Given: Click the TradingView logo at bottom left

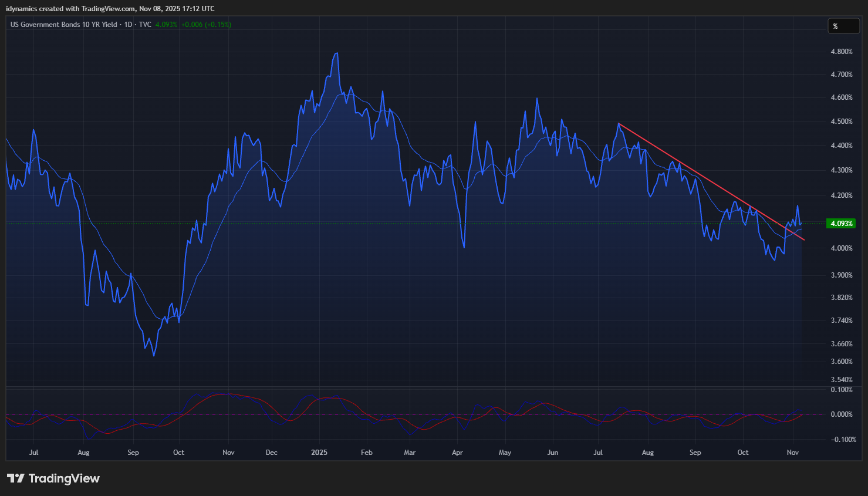Looking at the screenshot, I should pos(53,478).
